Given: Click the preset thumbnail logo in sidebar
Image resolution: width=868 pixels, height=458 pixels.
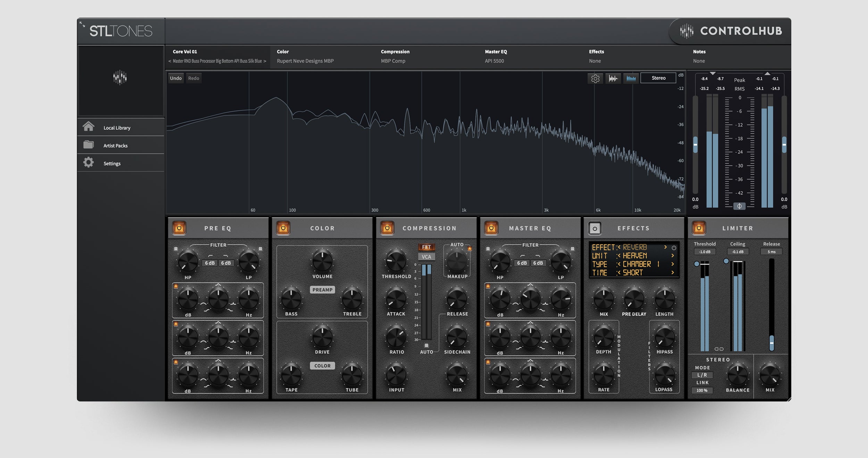Looking at the screenshot, I should coord(120,77).
